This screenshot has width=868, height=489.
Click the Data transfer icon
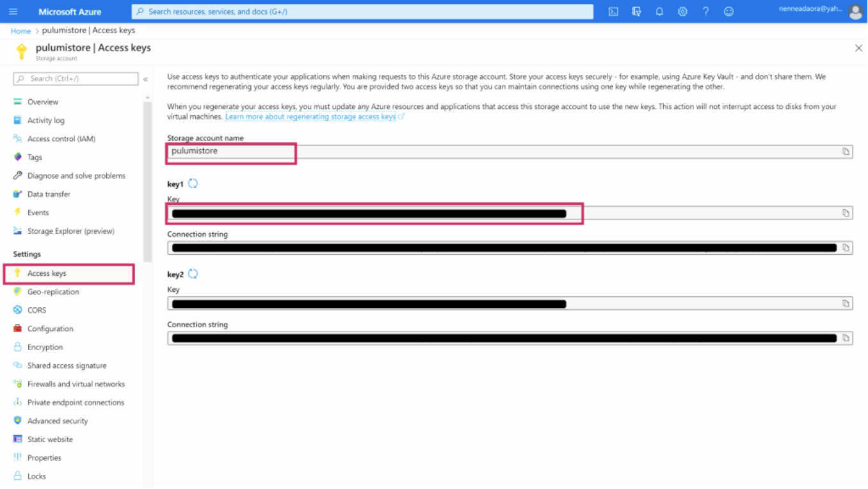(17, 194)
